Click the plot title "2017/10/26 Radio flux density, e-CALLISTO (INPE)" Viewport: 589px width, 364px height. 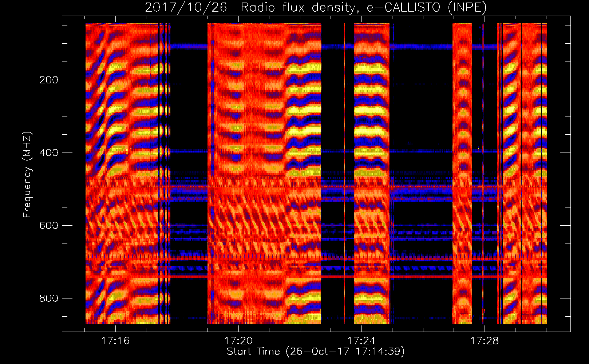coord(316,7)
